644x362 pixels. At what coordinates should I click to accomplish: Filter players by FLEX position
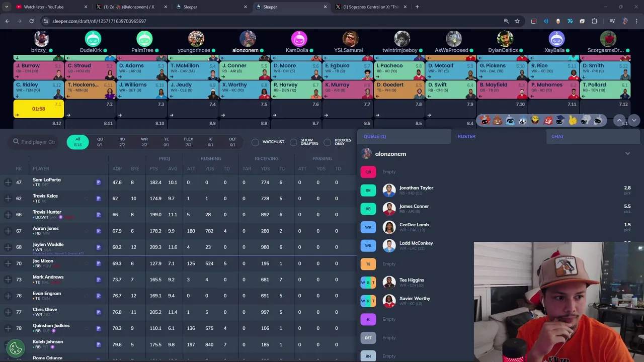tap(188, 142)
